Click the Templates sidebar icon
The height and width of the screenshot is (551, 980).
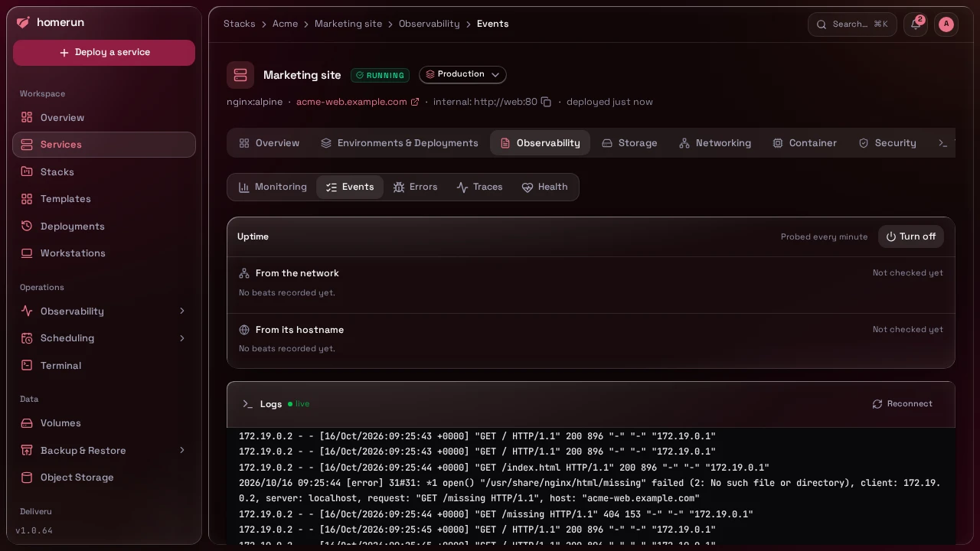pyautogui.click(x=27, y=199)
